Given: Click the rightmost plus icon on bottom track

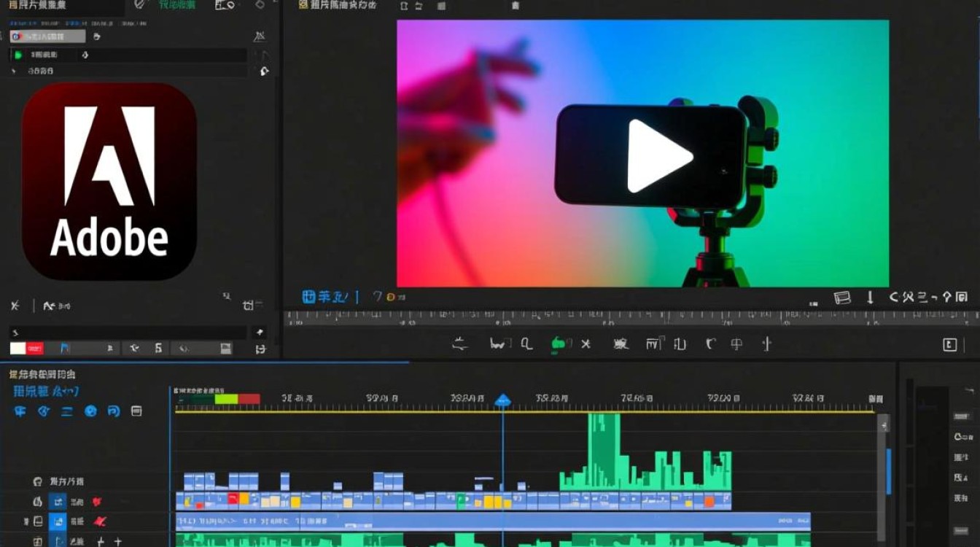Looking at the screenshot, I should (118, 541).
